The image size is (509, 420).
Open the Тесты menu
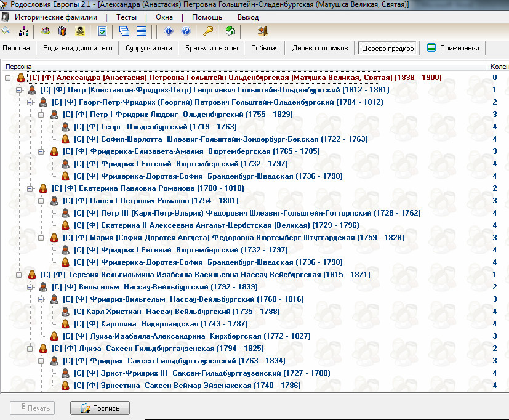(126, 17)
